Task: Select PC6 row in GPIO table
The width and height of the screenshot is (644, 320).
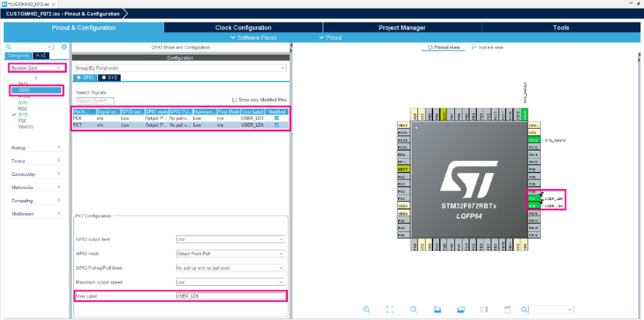Action: 181,118
